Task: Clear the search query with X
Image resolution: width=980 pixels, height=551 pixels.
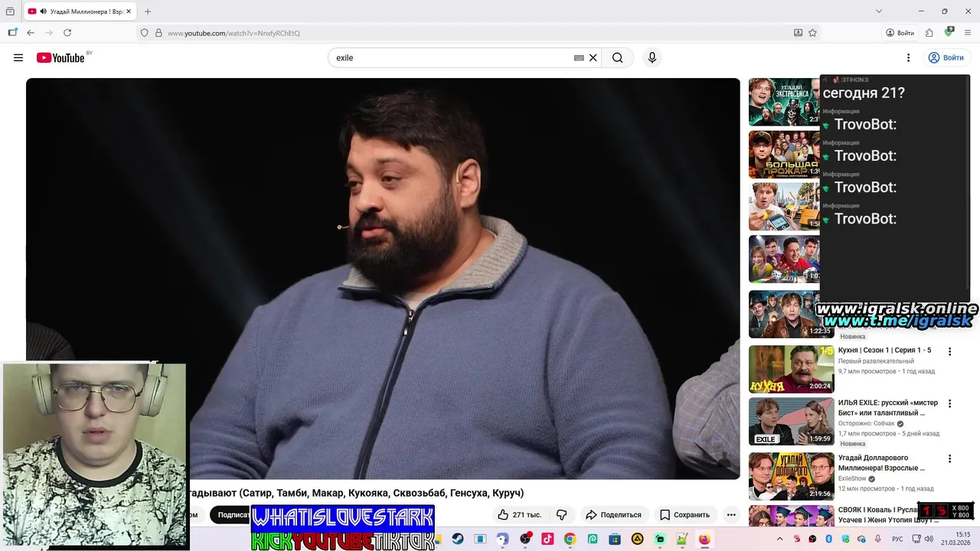Action: click(593, 57)
